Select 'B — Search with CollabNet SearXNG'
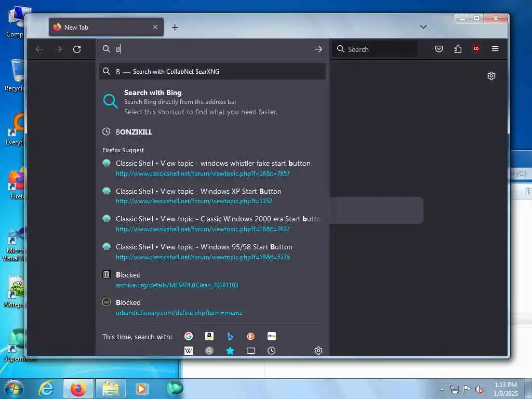532x399 pixels. click(x=212, y=72)
